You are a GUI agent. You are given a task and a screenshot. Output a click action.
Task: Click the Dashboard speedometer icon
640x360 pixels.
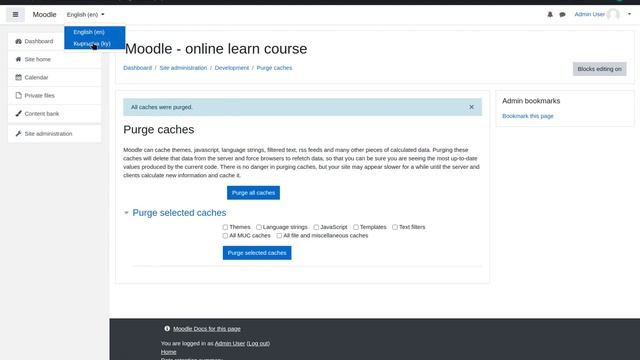[18, 41]
